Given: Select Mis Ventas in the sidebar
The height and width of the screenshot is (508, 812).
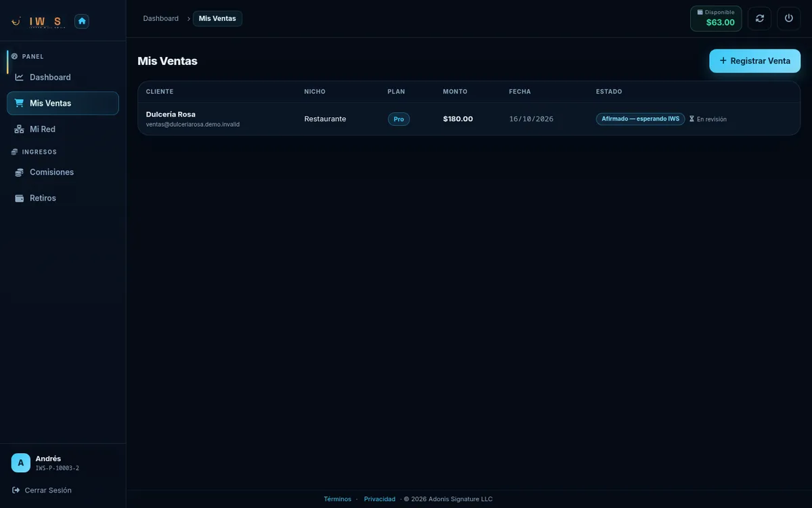Looking at the screenshot, I should (x=63, y=103).
